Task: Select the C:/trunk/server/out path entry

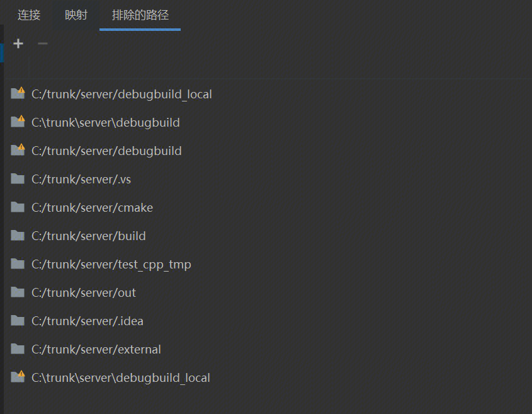Action: click(83, 293)
